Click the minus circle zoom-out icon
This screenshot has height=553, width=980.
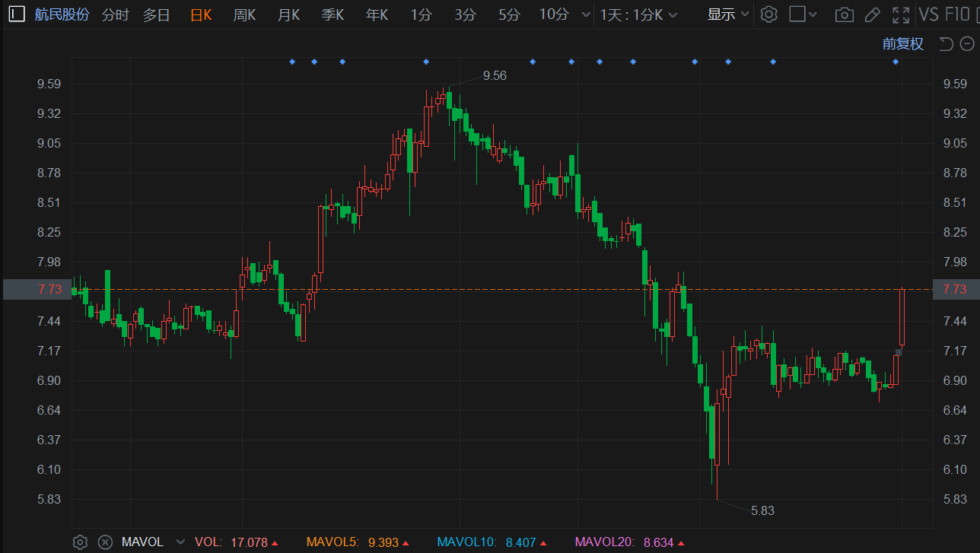[966, 43]
